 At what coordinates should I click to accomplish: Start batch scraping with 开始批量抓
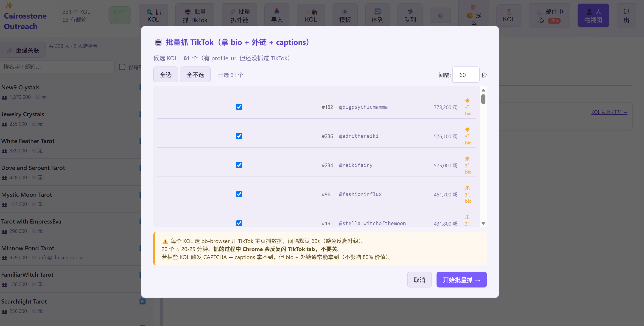click(462, 279)
